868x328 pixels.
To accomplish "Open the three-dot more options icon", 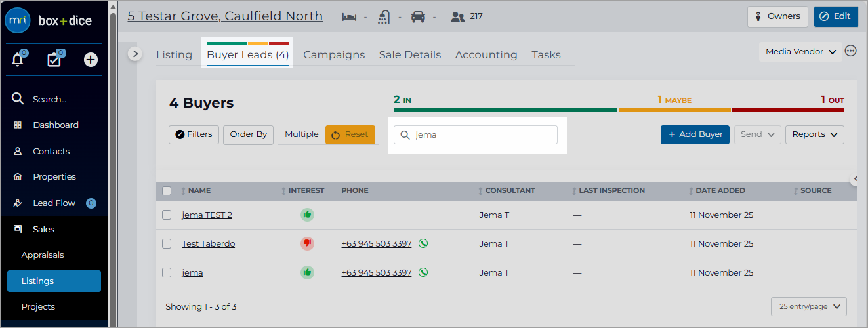I will 851,51.
